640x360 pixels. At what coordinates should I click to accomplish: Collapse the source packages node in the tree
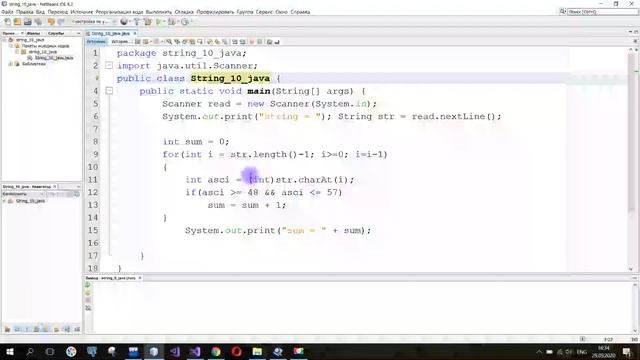click(x=11, y=46)
